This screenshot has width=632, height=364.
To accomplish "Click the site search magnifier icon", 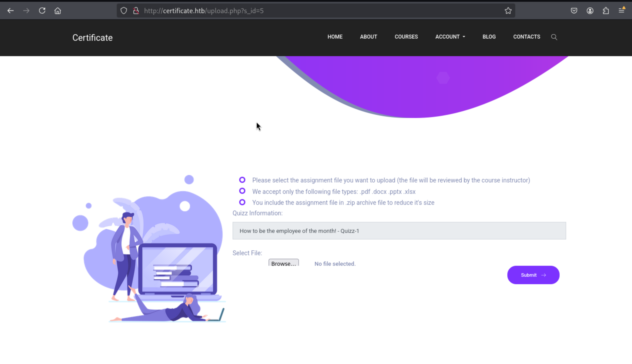I will (x=554, y=37).
